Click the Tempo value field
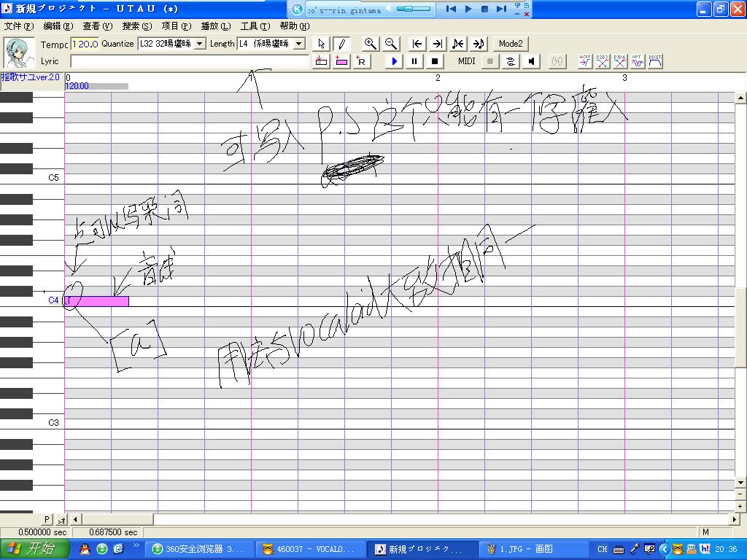Image resolution: width=747 pixels, height=560 pixels. tap(85, 44)
